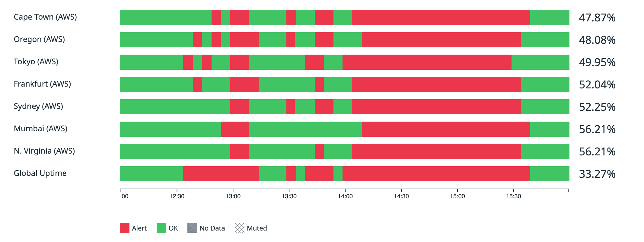The height and width of the screenshot is (242, 644).
Task: Click the 15:30 time axis marker
Action: click(513, 196)
